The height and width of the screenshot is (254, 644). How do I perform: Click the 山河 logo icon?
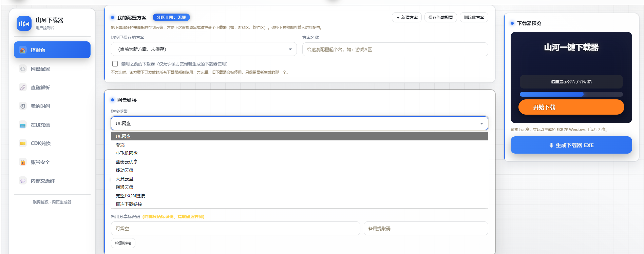[x=24, y=24]
